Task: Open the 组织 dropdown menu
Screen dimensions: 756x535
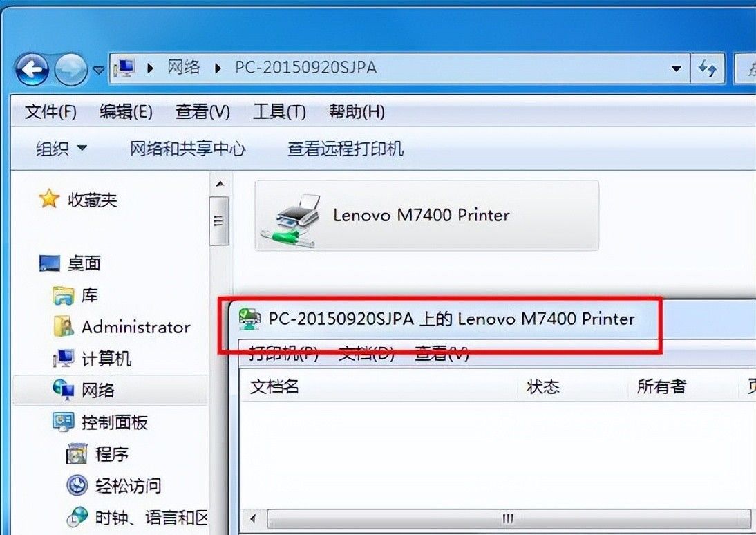Action: click(x=62, y=148)
